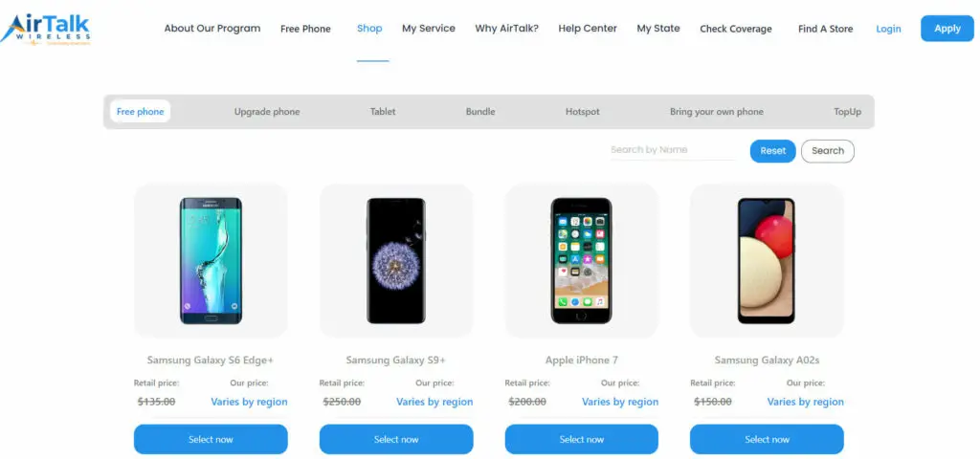Select the Hotspot category tab
This screenshot has height=459, width=980.
pyautogui.click(x=583, y=112)
